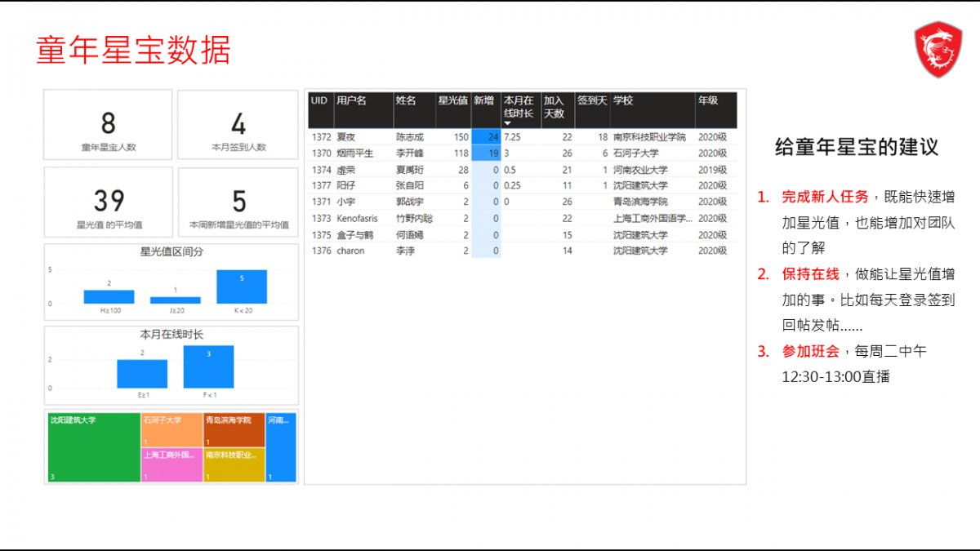
Task: Select the pink 上海工商外国 treemap tile
Action: coord(171,464)
